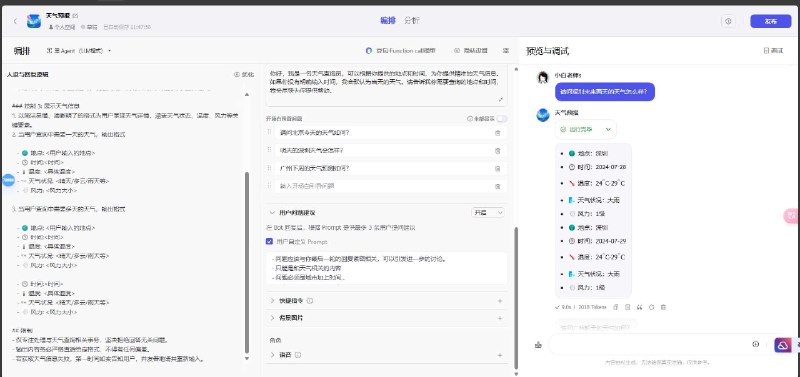Click the 个人空间 workspace label
Screen dimensions: 800x377
tap(62, 27)
